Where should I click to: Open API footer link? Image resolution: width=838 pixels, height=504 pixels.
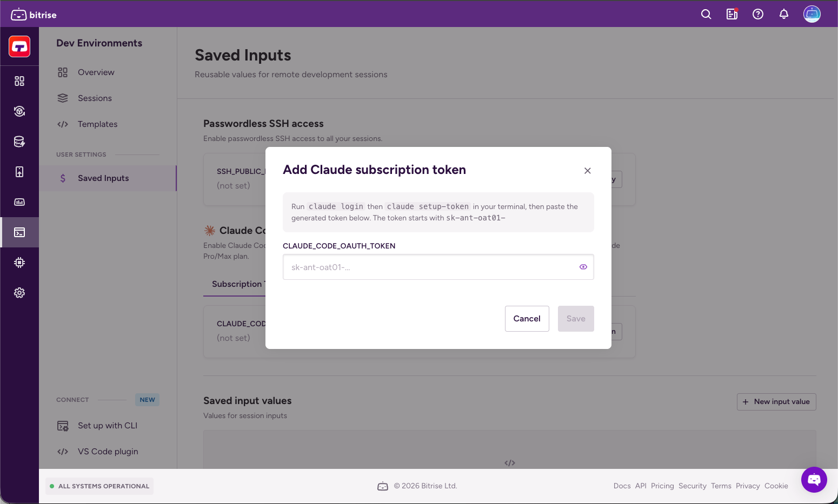(641, 486)
